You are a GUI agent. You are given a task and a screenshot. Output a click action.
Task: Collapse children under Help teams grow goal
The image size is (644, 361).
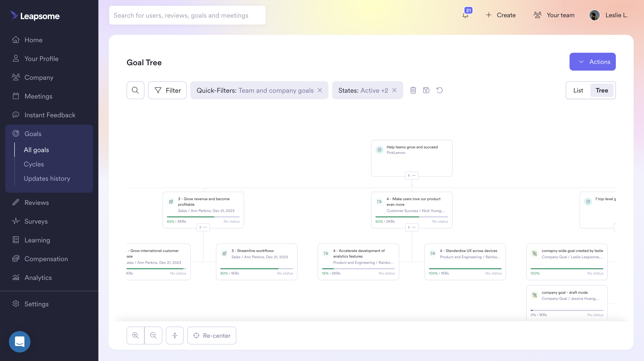411,175
